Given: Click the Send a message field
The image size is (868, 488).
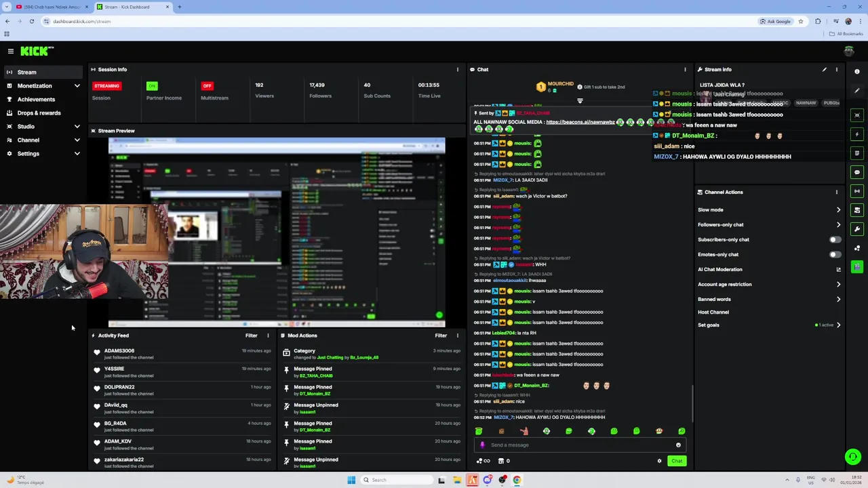Looking at the screenshot, I should click(x=580, y=445).
